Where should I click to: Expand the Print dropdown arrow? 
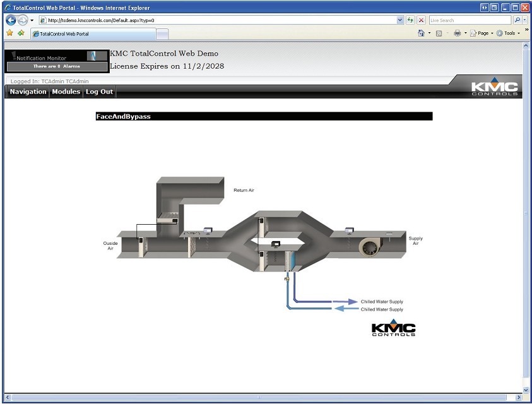tap(466, 33)
